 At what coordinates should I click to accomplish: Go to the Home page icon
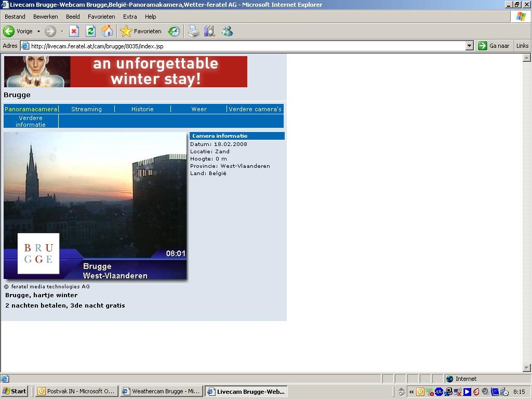coord(107,31)
